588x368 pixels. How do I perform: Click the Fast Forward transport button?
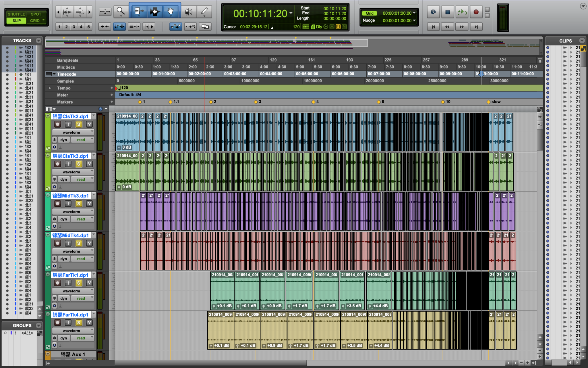(461, 27)
